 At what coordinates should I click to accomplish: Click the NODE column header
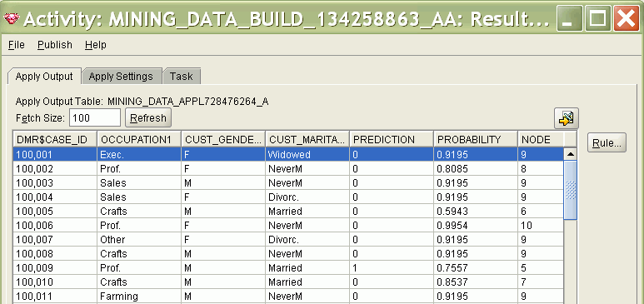click(541, 139)
